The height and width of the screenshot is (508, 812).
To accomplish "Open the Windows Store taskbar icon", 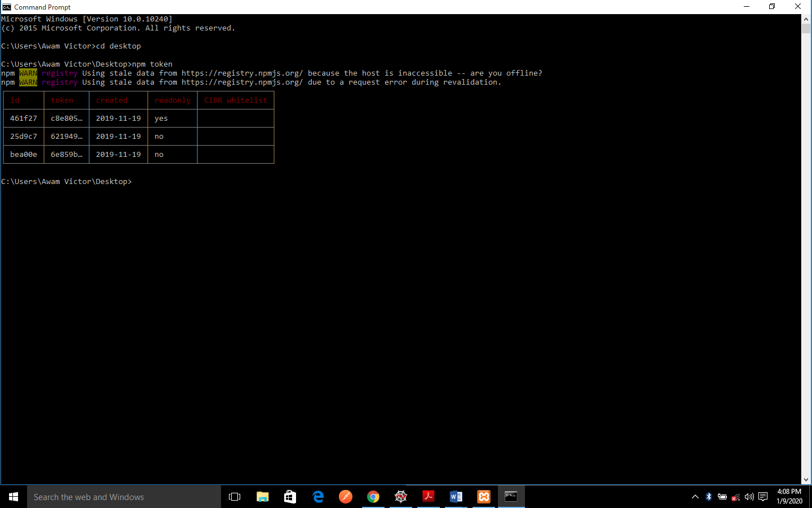I will click(x=290, y=497).
